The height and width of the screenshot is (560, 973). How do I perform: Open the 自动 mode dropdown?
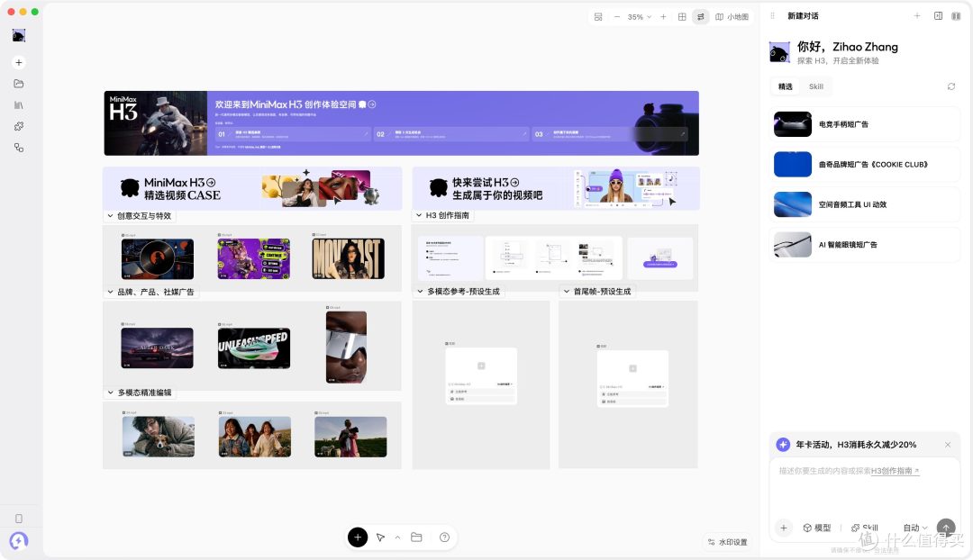pos(915,528)
